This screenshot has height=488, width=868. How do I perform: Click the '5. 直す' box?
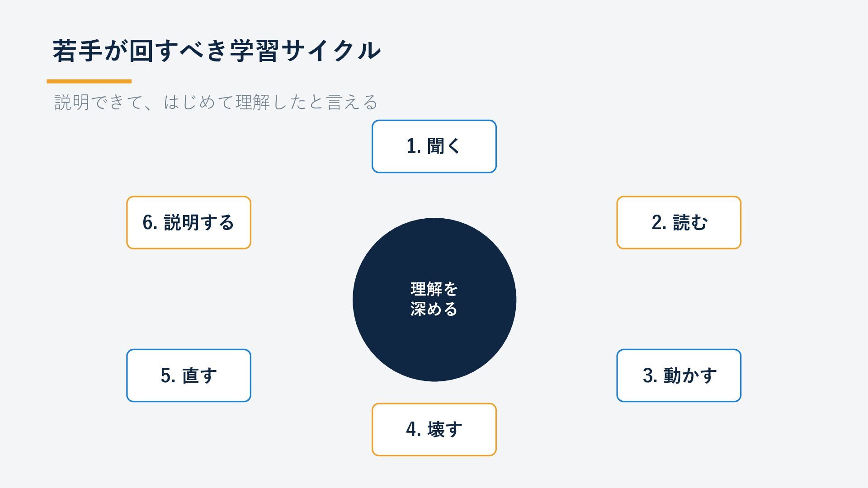pyautogui.click(x=189, y=375)
